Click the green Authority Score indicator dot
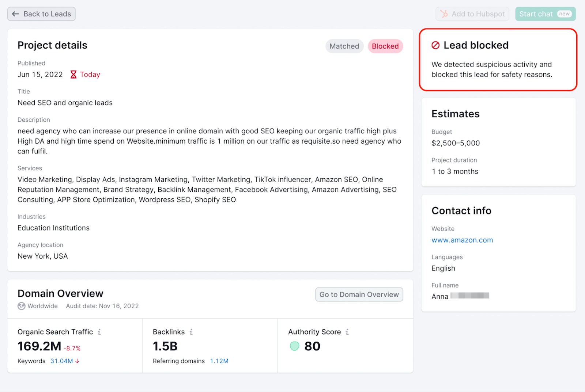585x392 pixels. [294, 346]
